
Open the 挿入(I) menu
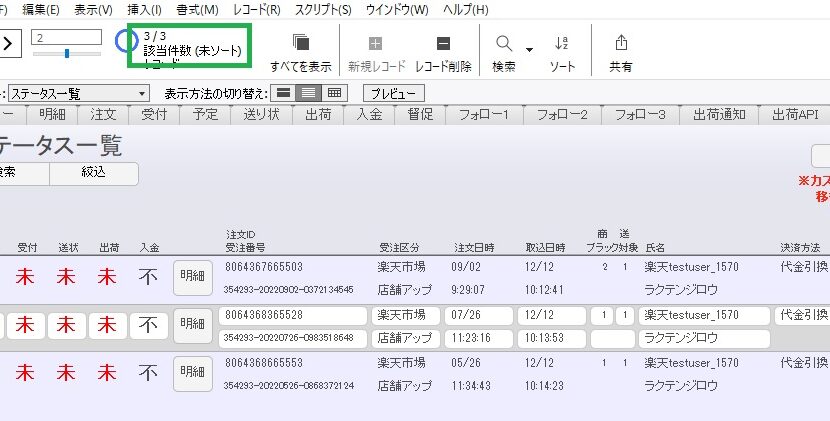(144, 10)
